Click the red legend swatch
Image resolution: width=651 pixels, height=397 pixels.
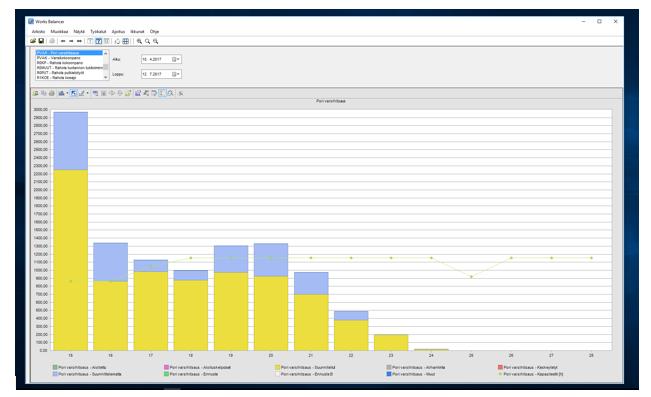coord(500,367)
